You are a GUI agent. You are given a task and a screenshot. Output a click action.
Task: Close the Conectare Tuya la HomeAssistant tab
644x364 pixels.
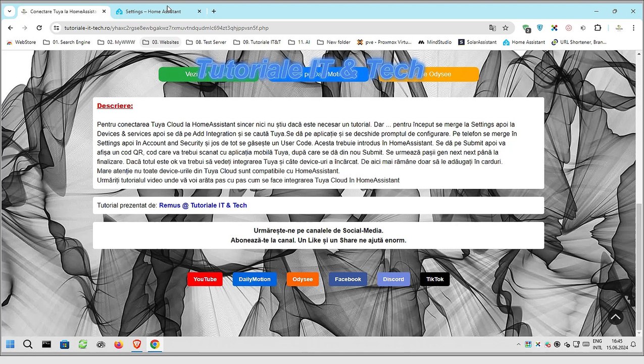pos(103,11)
